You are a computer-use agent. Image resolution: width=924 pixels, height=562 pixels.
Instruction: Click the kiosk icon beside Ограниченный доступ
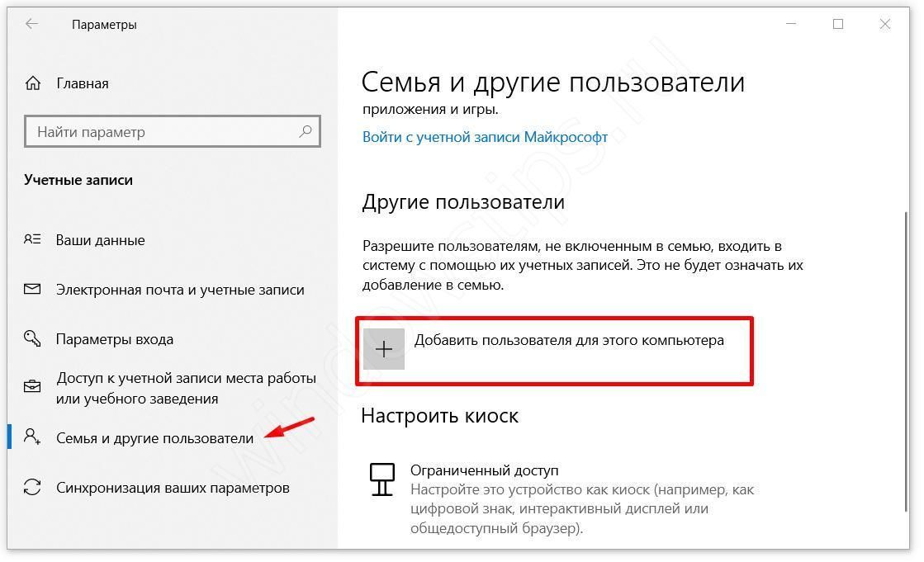[381, 479]
